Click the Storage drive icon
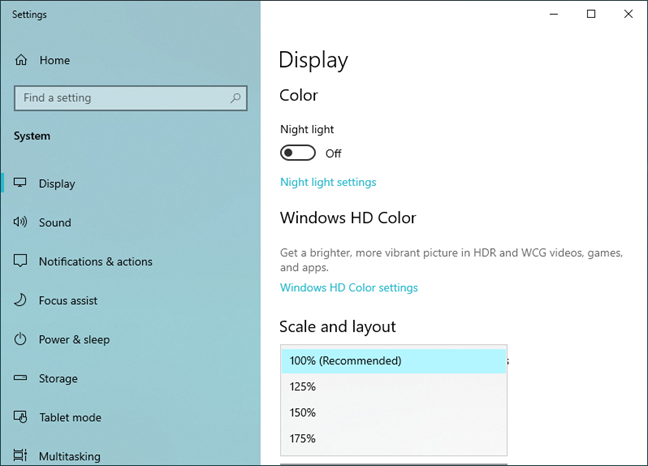The width and height of the screenshot is (648, 466). pos(20,378)
